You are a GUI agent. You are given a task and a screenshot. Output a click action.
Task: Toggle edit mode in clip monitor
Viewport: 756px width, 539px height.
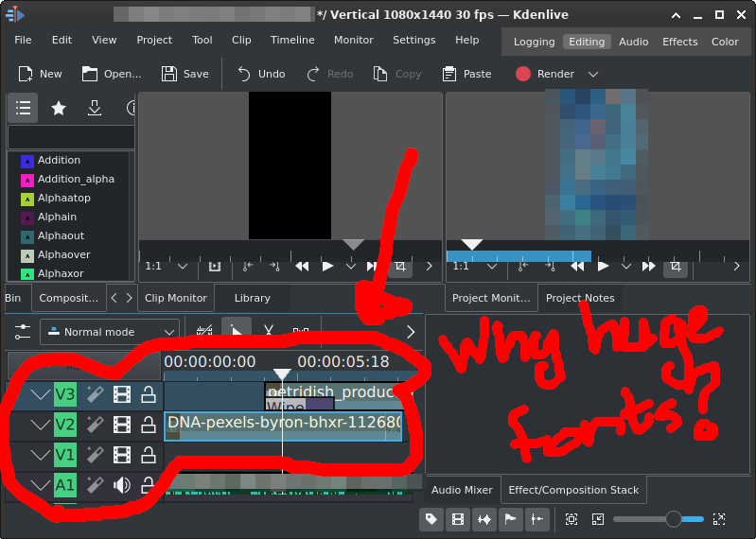(400, 267)
